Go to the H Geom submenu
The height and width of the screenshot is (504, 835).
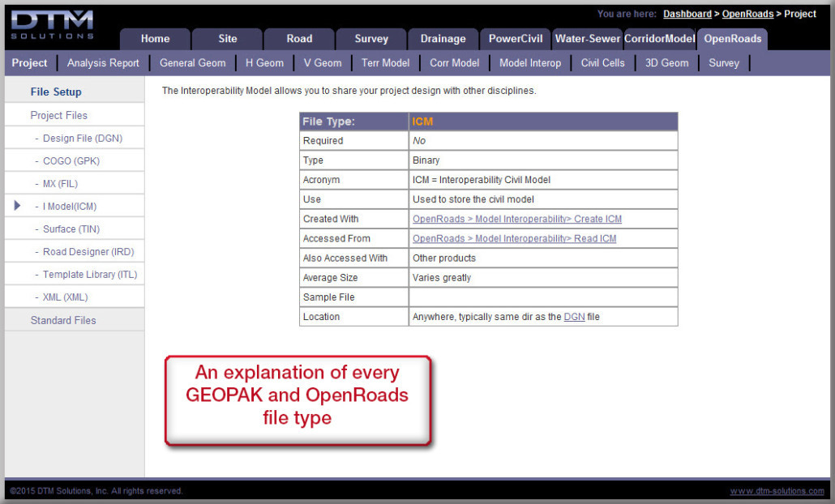(264, 63)
